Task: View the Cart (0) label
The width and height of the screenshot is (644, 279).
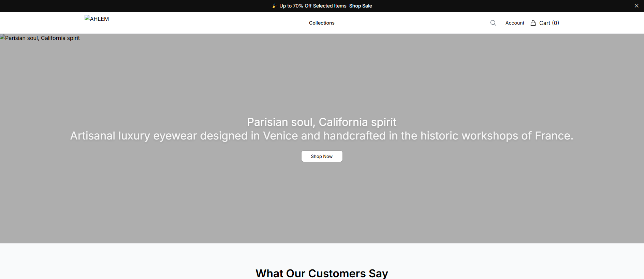Action: click(549, 23)
